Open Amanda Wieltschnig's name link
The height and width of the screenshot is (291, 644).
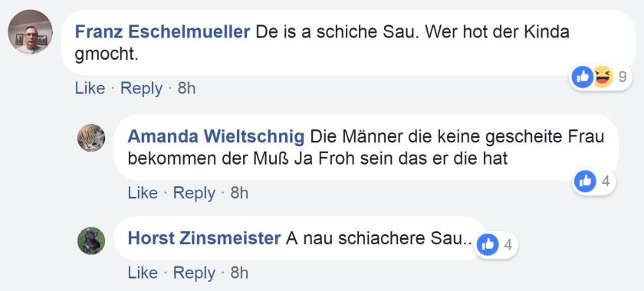[216, 136]
